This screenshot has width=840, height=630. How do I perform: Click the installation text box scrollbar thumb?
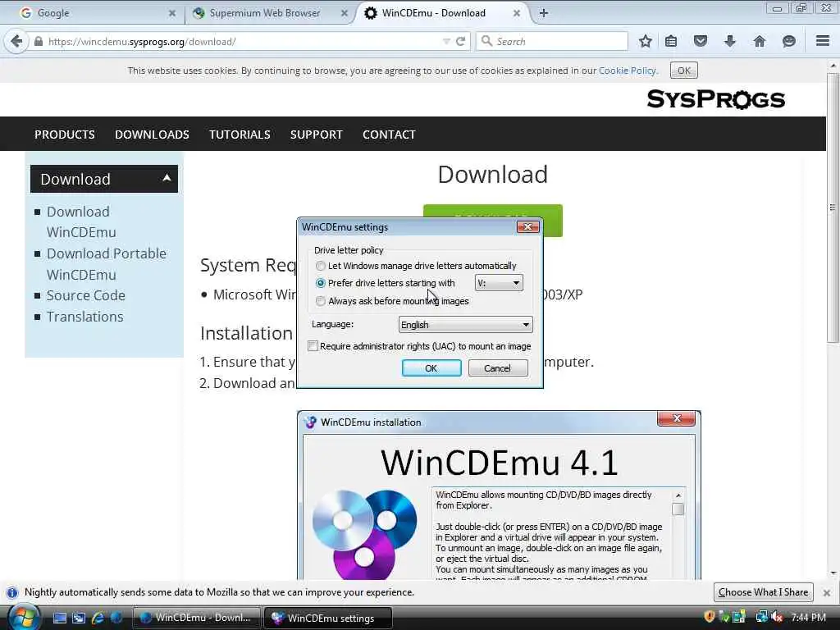[x=678, y=509]
